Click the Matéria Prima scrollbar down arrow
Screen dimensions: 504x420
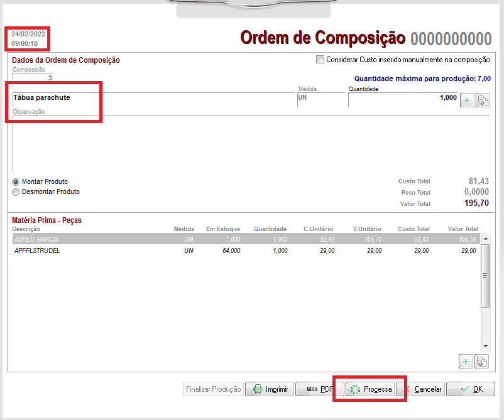(x=485, y=346)
